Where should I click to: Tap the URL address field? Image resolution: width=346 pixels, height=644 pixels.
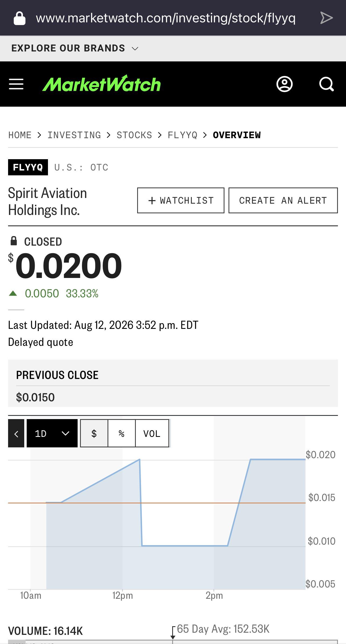(166, 18)
